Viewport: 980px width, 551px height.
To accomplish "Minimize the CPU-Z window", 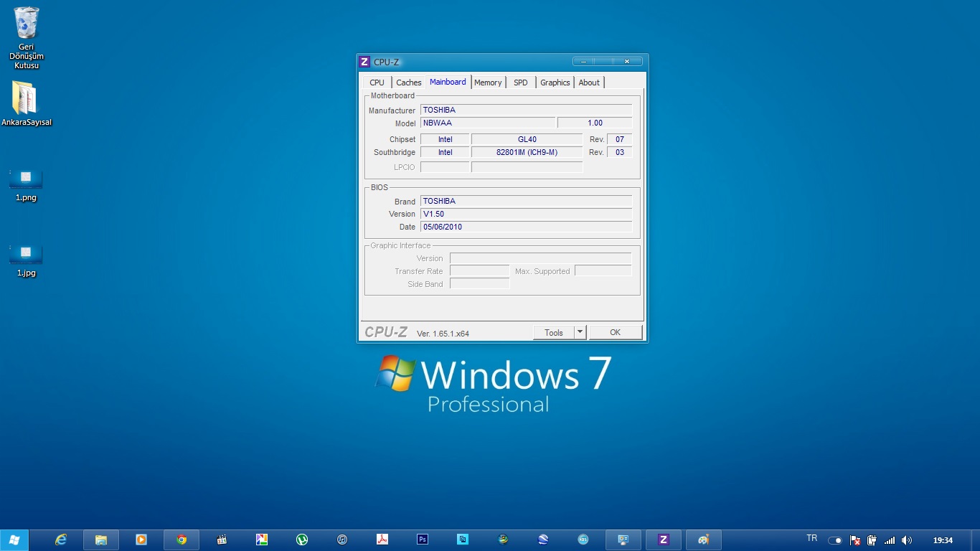I will coord(584,61).
